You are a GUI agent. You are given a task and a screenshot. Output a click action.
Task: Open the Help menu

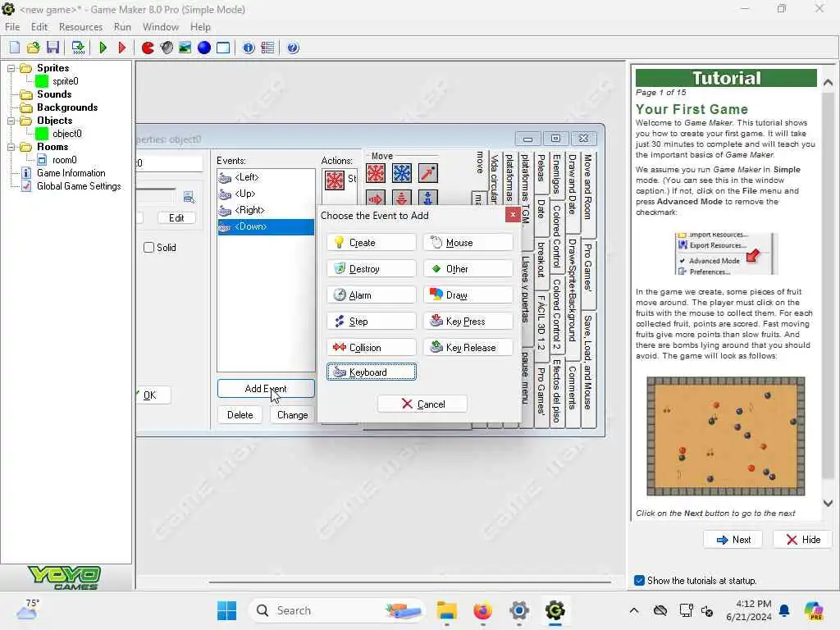click(x=200, y=27)
